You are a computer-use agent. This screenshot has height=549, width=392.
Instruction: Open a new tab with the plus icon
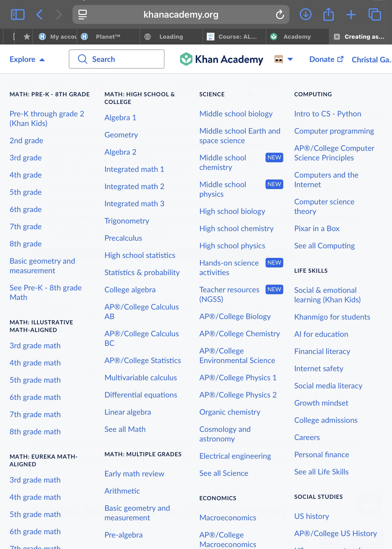351,15
